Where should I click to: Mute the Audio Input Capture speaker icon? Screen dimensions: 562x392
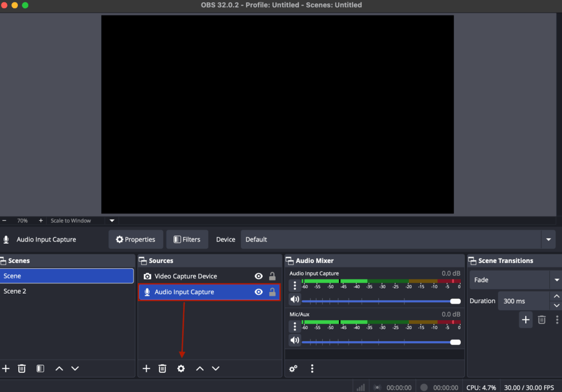[295, 299]
